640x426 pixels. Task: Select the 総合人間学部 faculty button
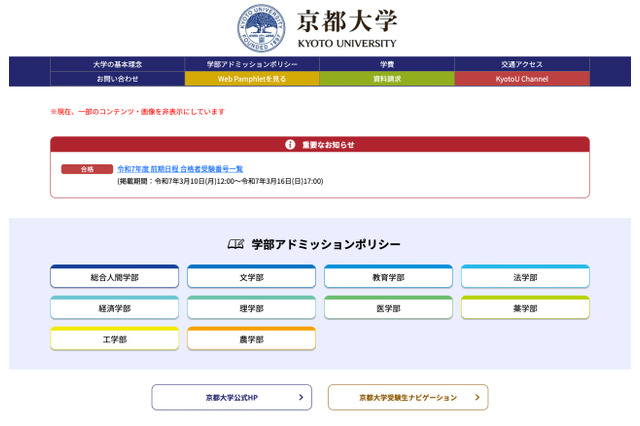pos(115,276)
